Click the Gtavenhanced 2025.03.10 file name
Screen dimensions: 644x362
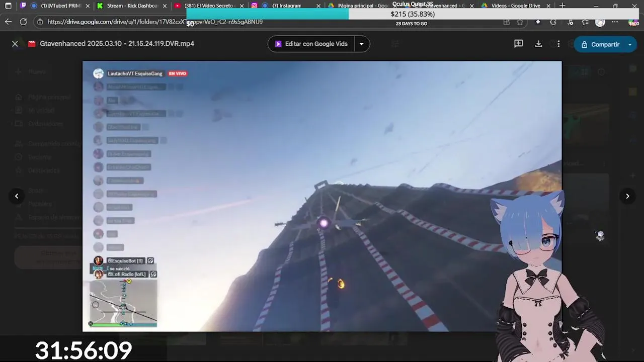point(117,44)
